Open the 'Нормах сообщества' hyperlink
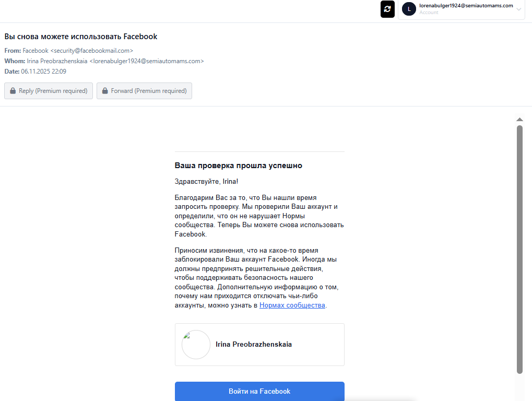This screenshot has height=401, width=532. [x=292, y=305]
